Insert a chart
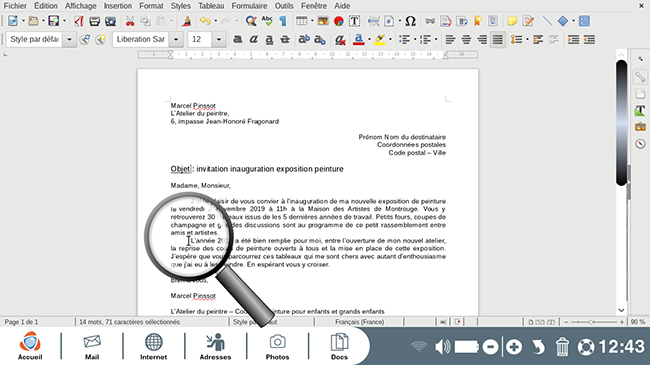 pyautogui.click(x=339, y=21)
